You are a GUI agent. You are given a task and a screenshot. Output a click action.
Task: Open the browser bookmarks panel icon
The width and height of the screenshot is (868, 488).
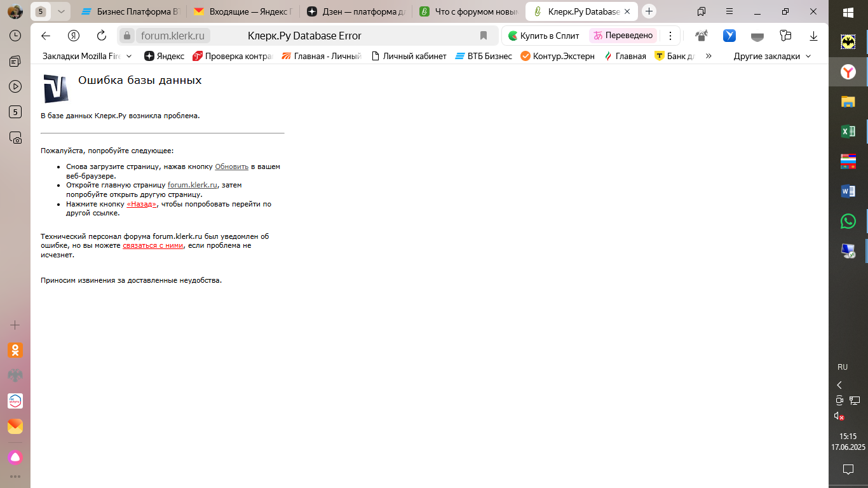(702, 11)
